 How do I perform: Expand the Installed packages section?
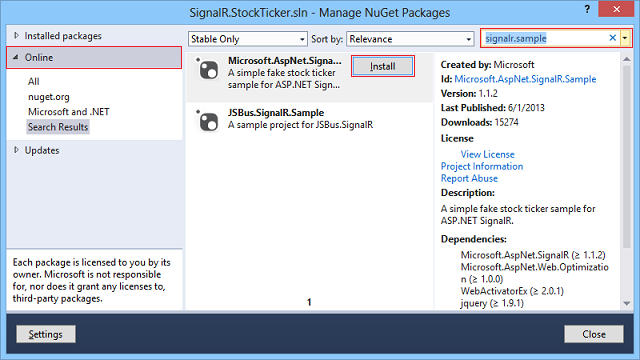[x=16, y=36]
